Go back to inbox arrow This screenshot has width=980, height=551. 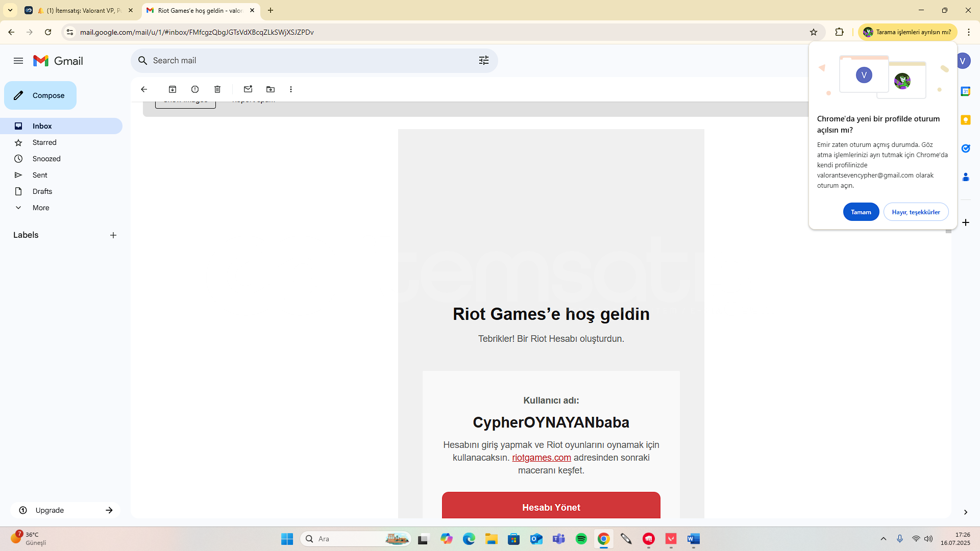coord(144,89)
